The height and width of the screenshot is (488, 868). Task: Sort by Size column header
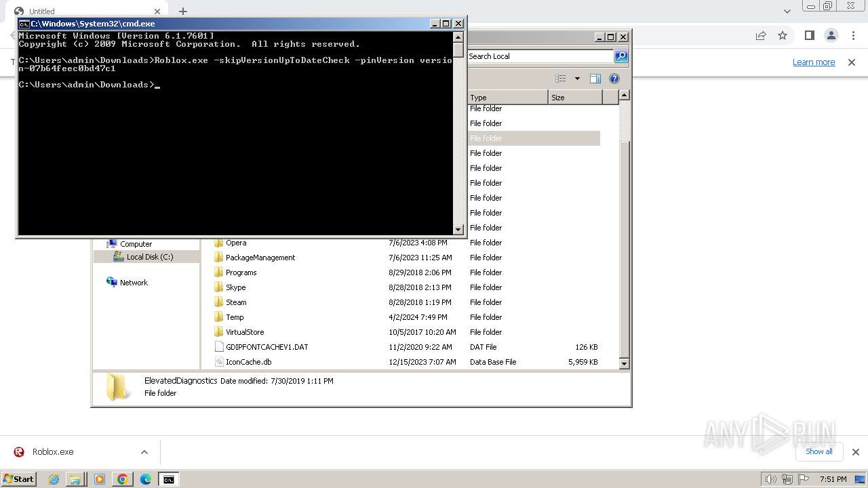point(575,98)
